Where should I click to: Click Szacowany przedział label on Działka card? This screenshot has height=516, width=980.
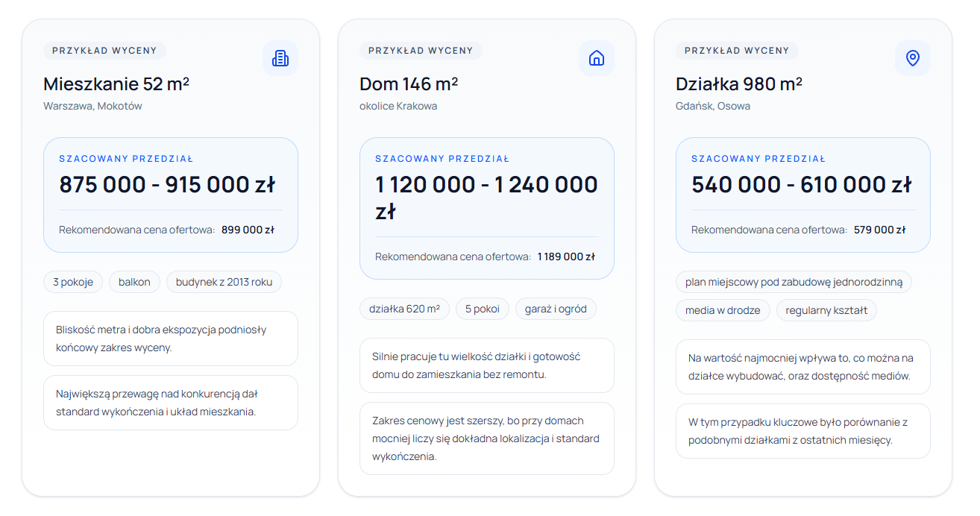click(758, 159)
